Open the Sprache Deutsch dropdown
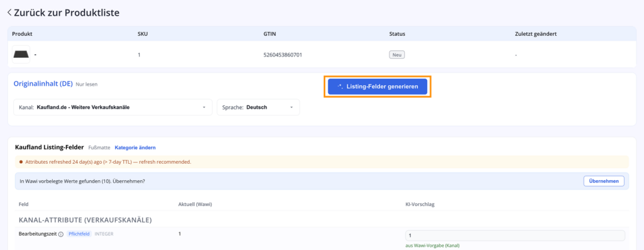This screenshot has height=250, width=644. pos(258,107)
